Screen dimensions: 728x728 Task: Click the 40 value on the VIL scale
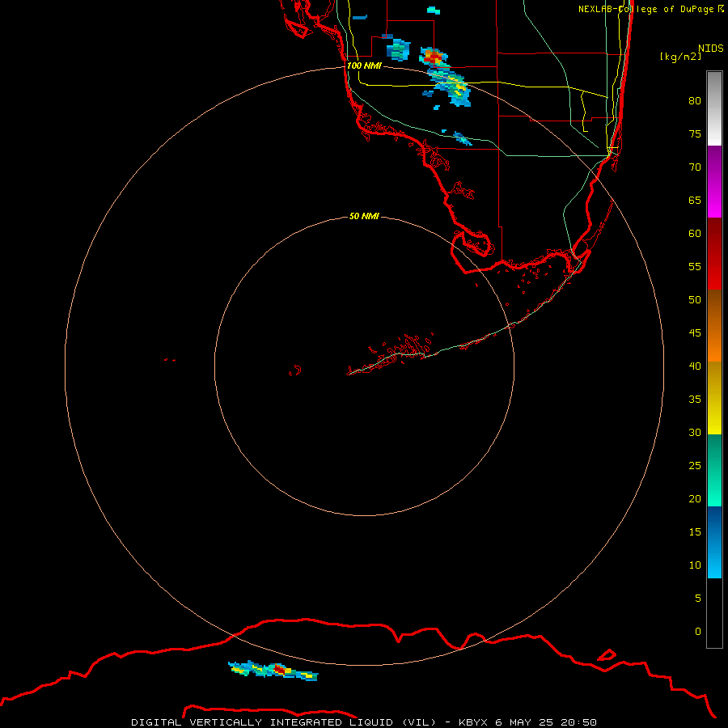pos(695,366)
